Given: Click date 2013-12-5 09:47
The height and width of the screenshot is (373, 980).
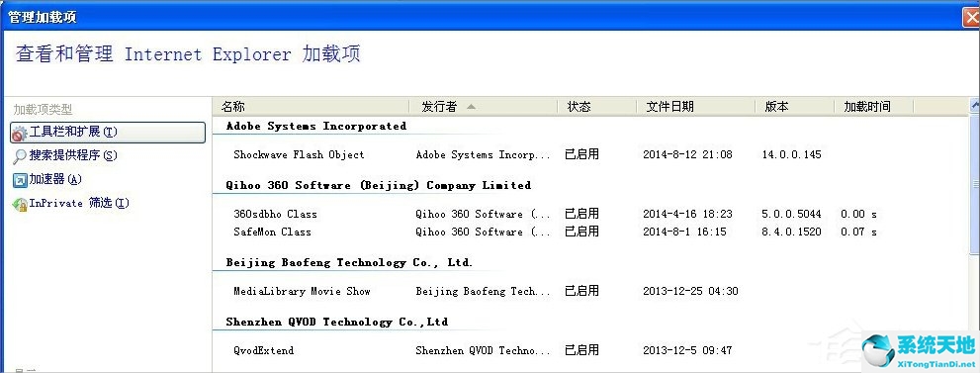Looking at the screenshot, I should [x=687, y=350].
